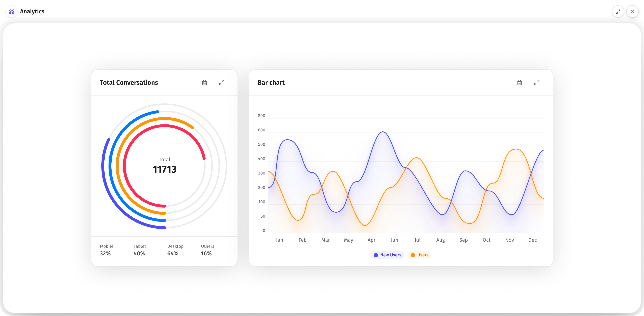This screenshot has width=644, height=316.
Task: Click the Jan label on x-axis
Action: (279, 240)
